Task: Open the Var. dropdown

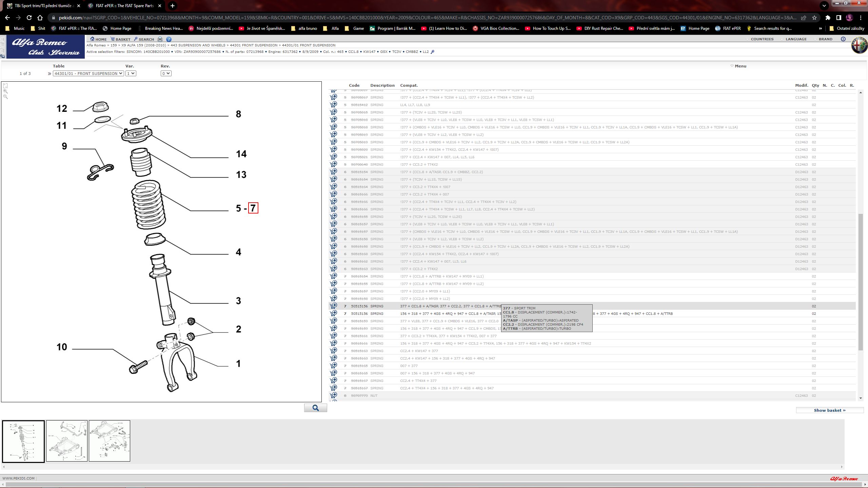Action: [131, 73]
